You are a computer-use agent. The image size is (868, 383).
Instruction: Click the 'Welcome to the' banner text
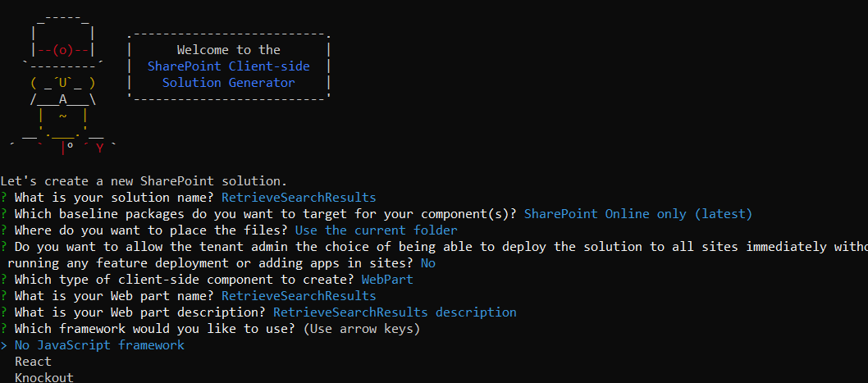[x=229, y=50]
